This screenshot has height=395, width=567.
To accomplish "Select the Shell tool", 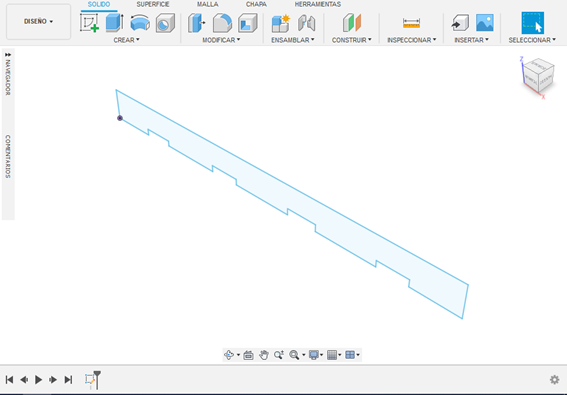I will click(x=248, y=23).
